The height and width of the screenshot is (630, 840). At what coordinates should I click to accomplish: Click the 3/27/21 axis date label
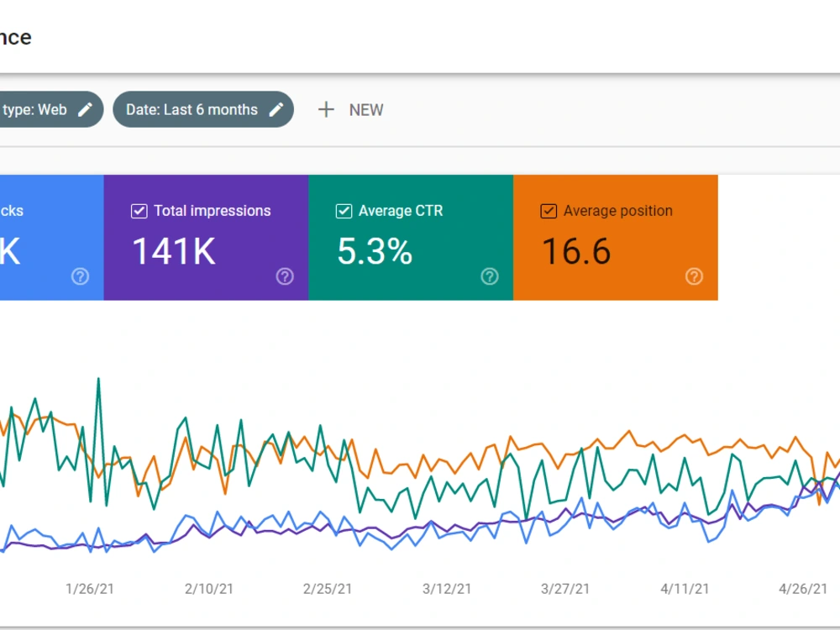pyautogui.click(x=565, y=589)
